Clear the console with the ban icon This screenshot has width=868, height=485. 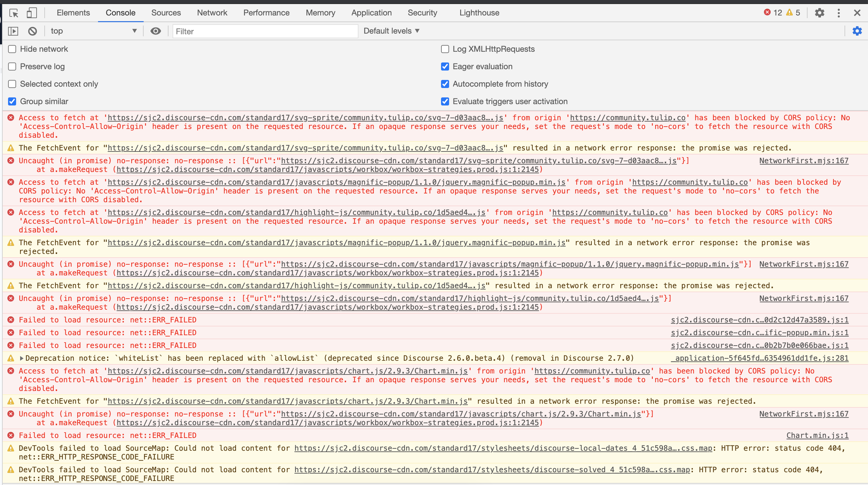(x=32, y=31)
